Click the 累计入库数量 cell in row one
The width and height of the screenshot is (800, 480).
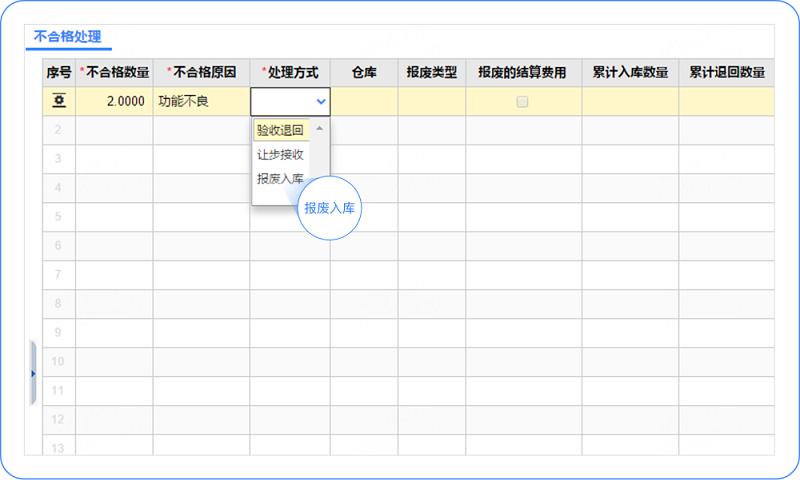click(630, 102)
